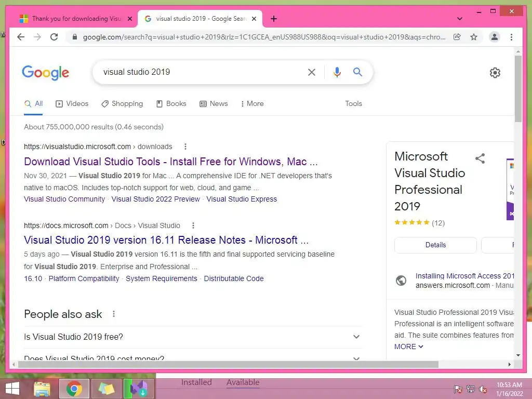The width and height of the screenshot is (532, 399).
Task: Expand description with MORE link
Action: (408, 347)
